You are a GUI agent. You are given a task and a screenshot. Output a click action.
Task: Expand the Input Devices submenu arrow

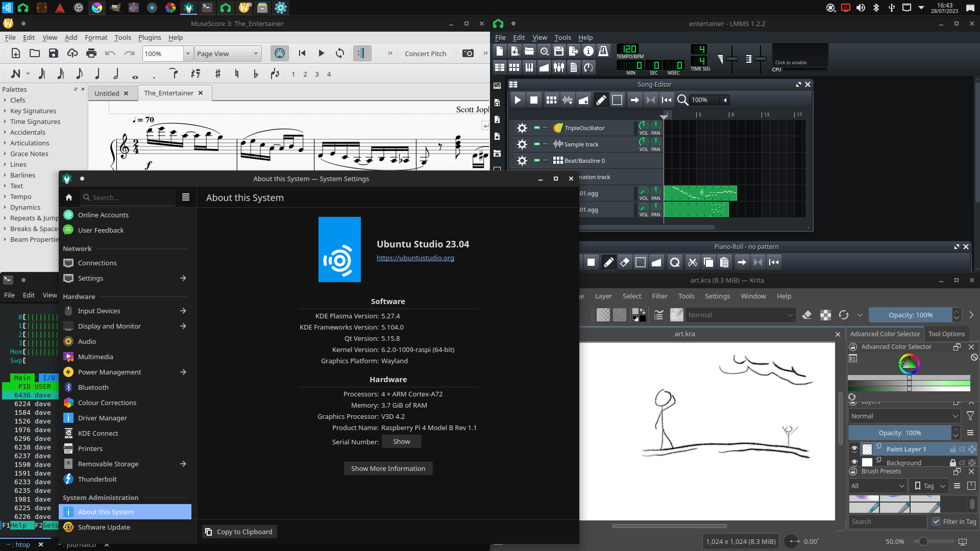(183, 311)
